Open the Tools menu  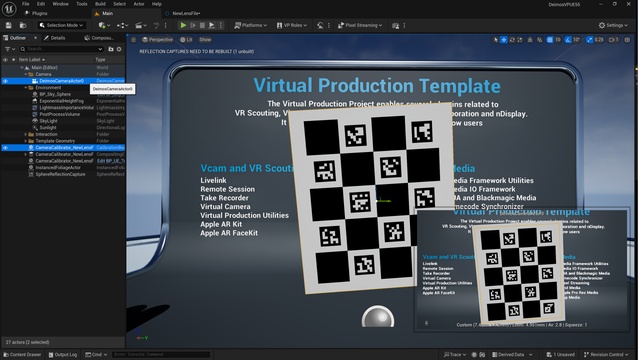pyautogui.click(x=82, y=4)
